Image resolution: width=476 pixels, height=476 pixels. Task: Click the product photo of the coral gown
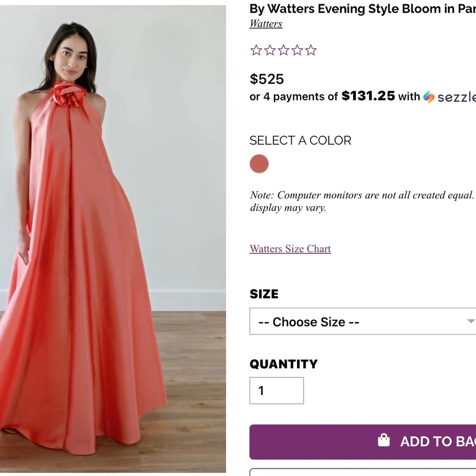[113, 238]
